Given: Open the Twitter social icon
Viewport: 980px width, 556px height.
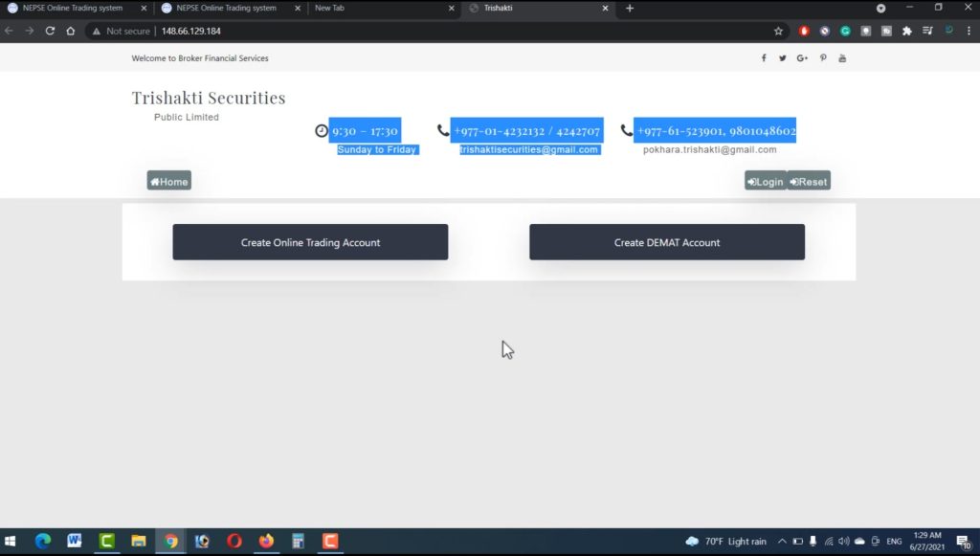Looking at the screenshot, I should [782, 58].
